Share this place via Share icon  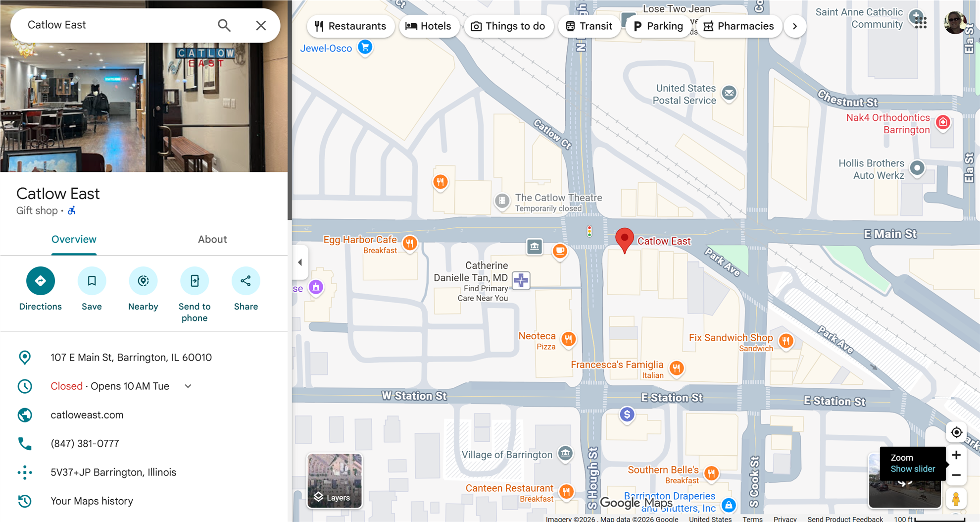point(245,281)
